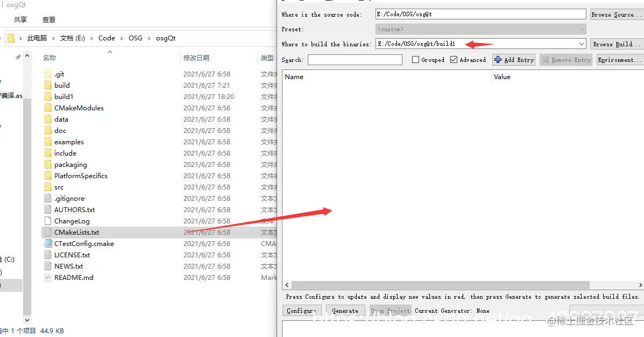This screenshot has height=337, width=644.
Task: Click the CMake horizontal scrollbar thumb
Action: pyautogui.click(x=441, y=285)
